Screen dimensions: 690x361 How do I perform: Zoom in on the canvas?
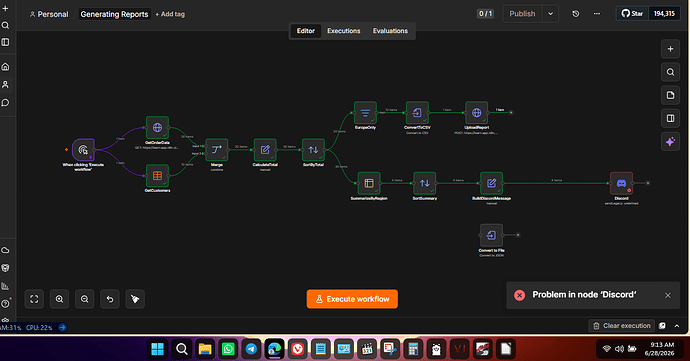59,299
